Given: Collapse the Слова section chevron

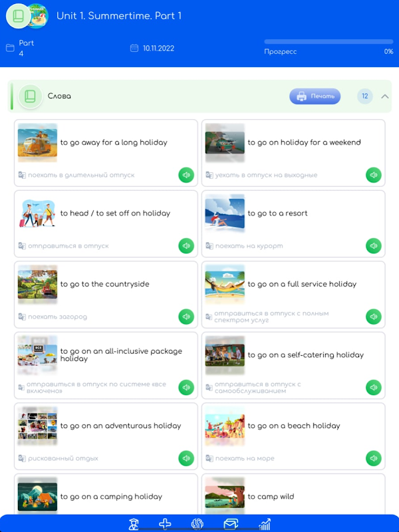Looking at the screenshot, I should tap(385, 96).
